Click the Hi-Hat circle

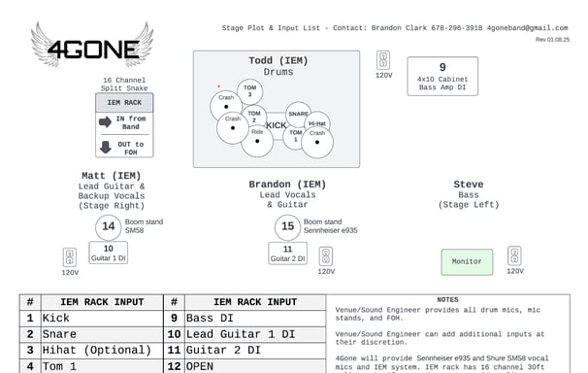click(317, 123)
